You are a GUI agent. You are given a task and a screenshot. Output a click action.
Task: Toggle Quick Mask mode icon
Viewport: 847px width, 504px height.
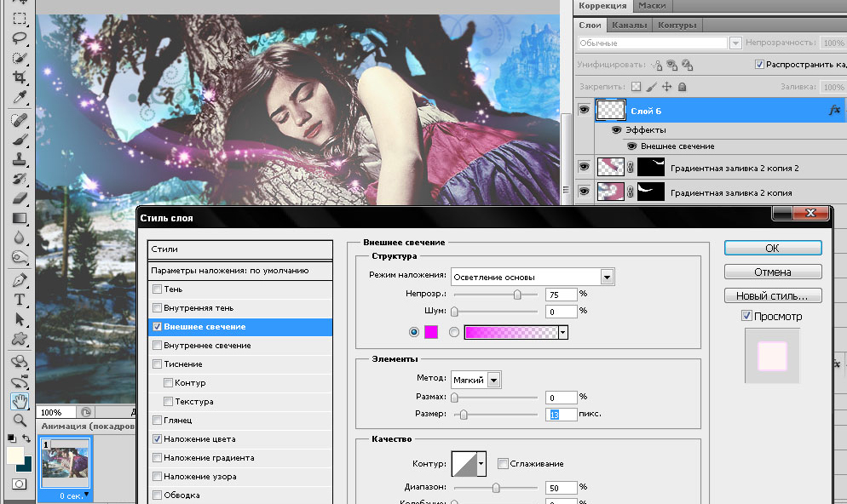pos(19,484)
